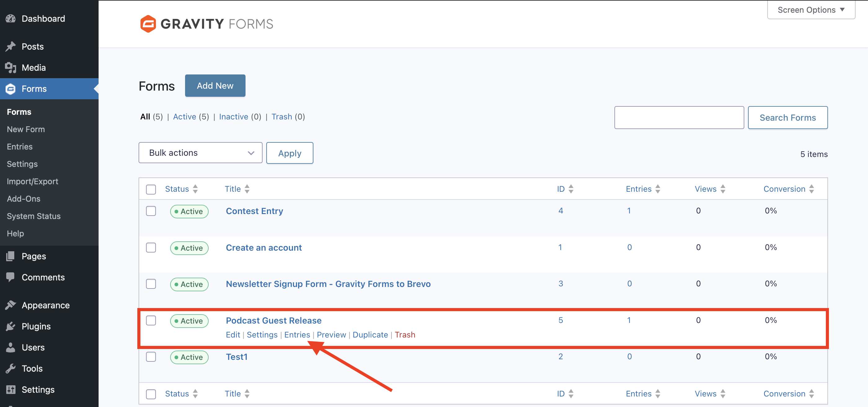Open Settings in the Forms submenu
The image size is (868, 407).
point(22,164)
